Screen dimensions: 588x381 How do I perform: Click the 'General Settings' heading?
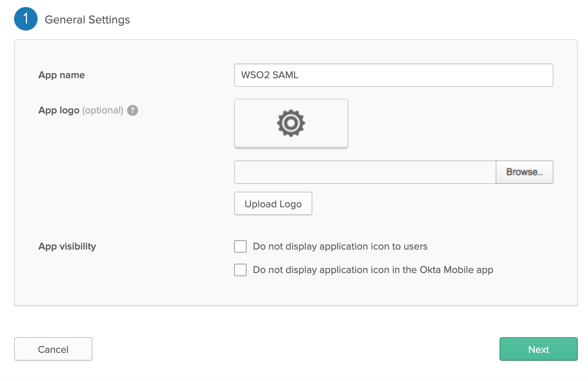pos(87,20)
